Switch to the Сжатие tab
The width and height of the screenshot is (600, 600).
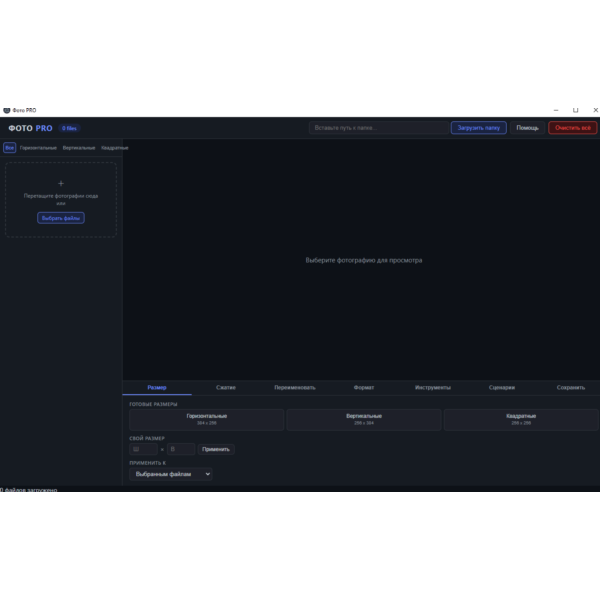click(226, 388)
